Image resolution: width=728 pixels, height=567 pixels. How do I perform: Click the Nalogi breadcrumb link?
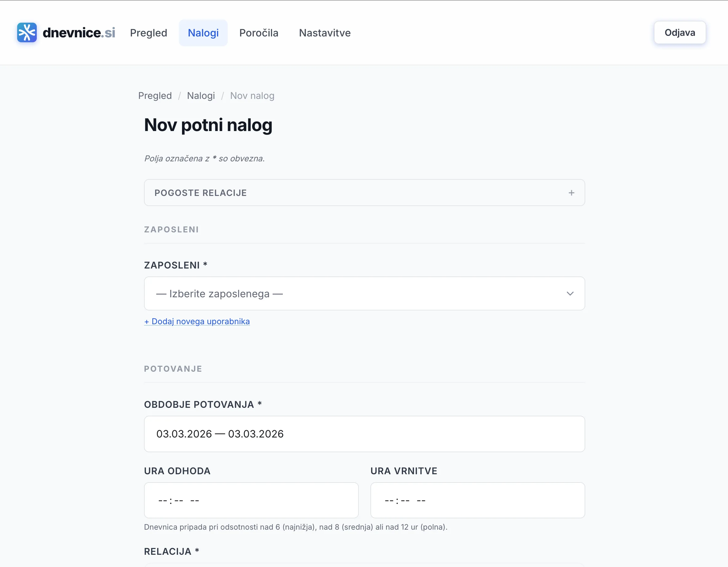coord(201,96)
